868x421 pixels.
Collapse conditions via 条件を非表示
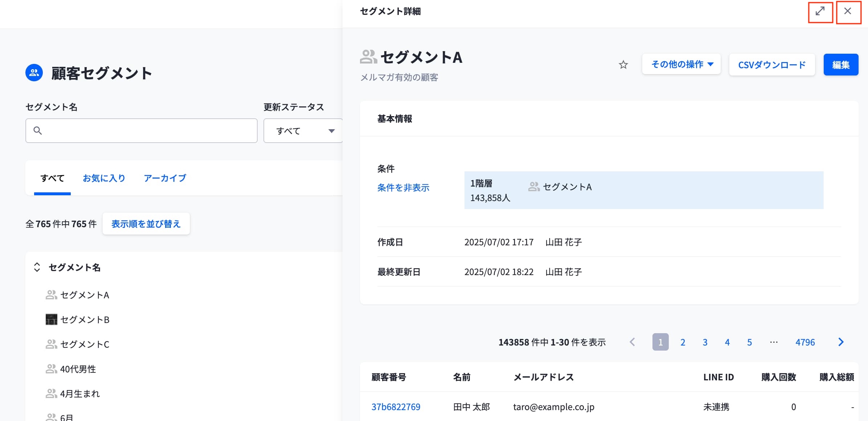point(403,188)
